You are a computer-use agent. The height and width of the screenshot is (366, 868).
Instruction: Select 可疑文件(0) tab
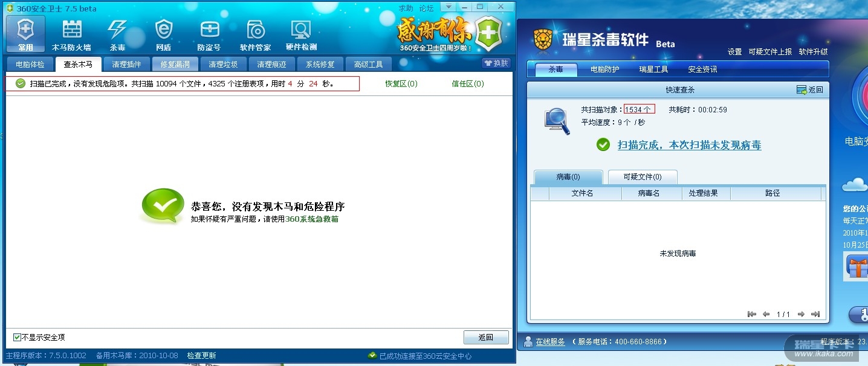pyautogui.click(x=643, y=177)
